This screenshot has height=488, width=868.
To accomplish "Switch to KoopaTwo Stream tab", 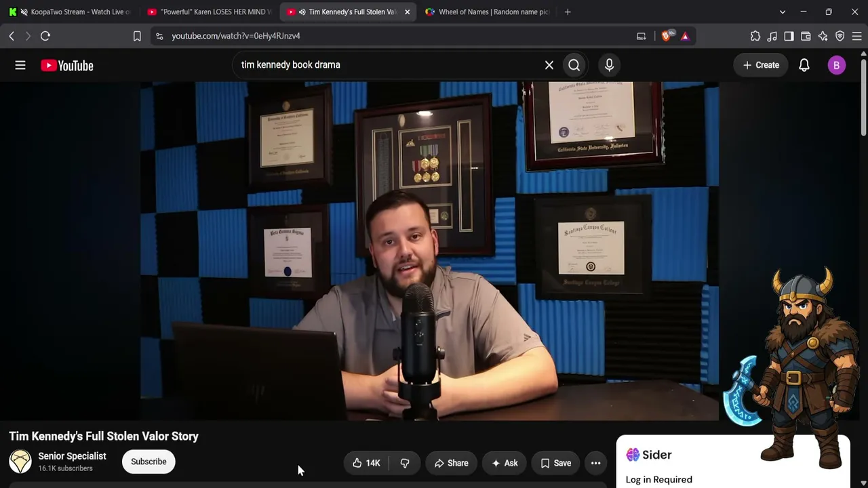I will pos(71,12).
